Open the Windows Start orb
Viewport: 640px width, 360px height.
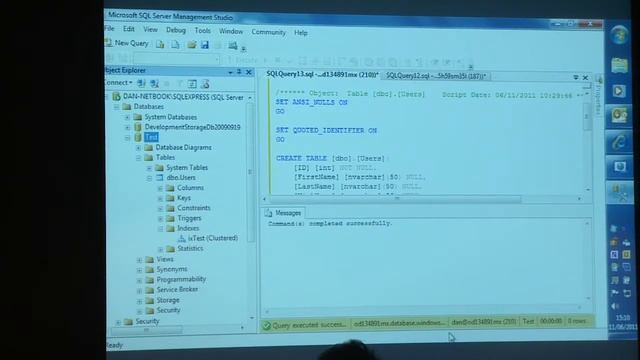[x=619, y=36]
